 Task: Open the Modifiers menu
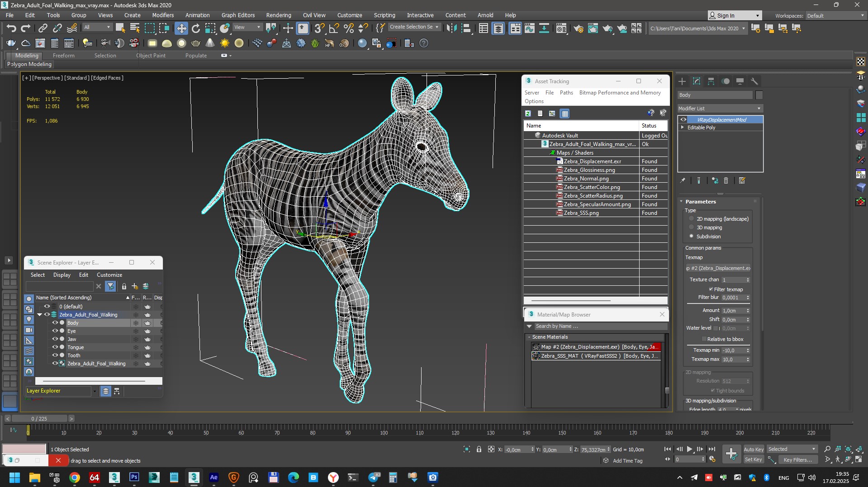tap(163, 15)
